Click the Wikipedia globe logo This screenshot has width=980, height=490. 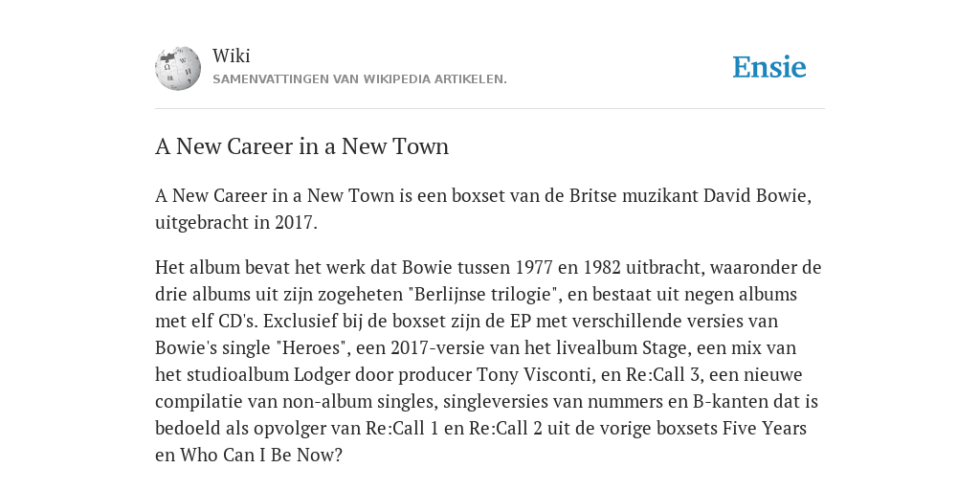(178, 68)
